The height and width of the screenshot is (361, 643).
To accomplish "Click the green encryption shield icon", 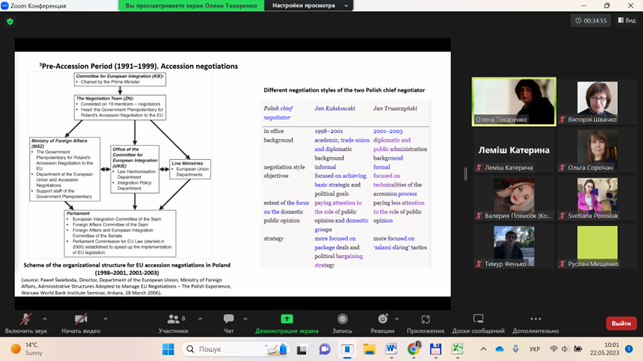I will (10, 21).
